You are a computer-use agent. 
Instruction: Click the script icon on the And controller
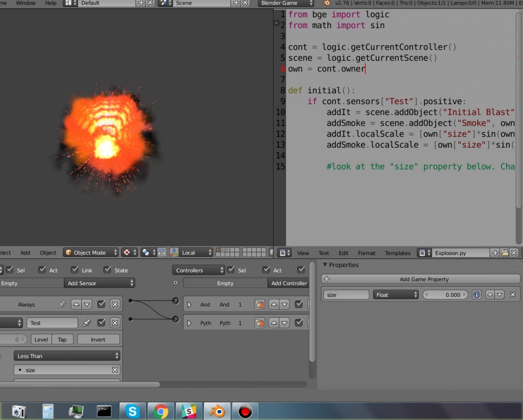[x=260, y=305]
